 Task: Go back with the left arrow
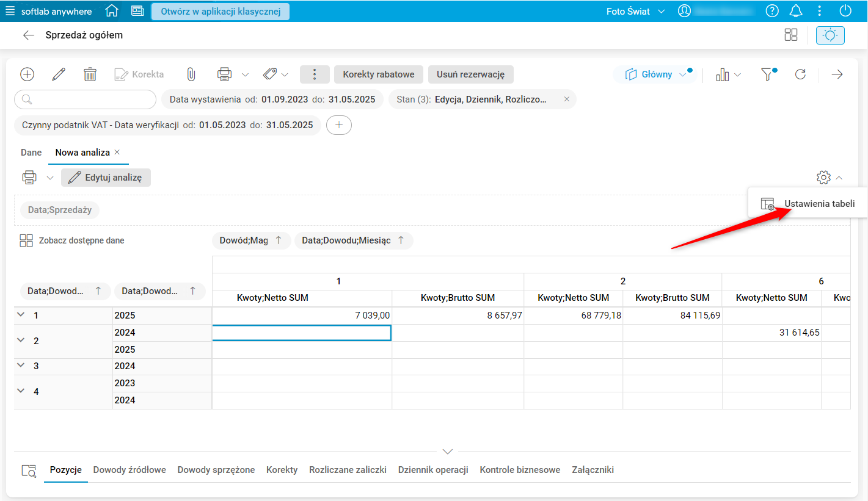(x=28, y=35)
